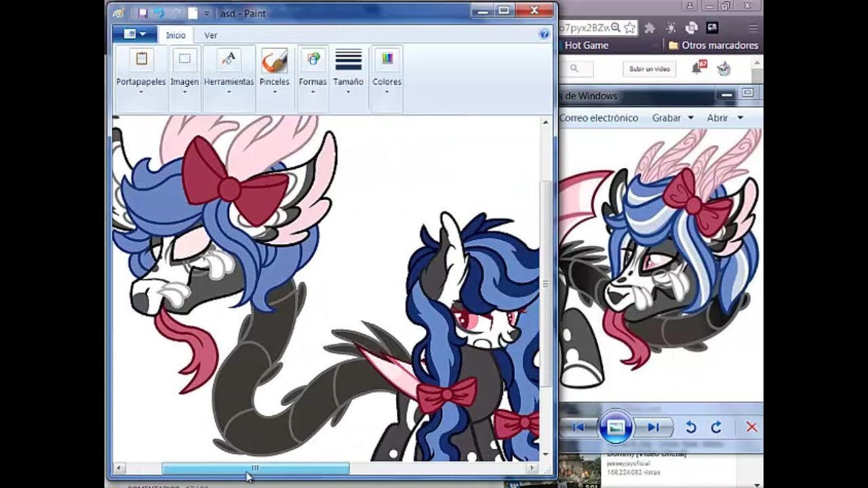Expand the Portapapeles dropdown arrow
This screenshot has height=488, width=868.
(x=141, y=91)
